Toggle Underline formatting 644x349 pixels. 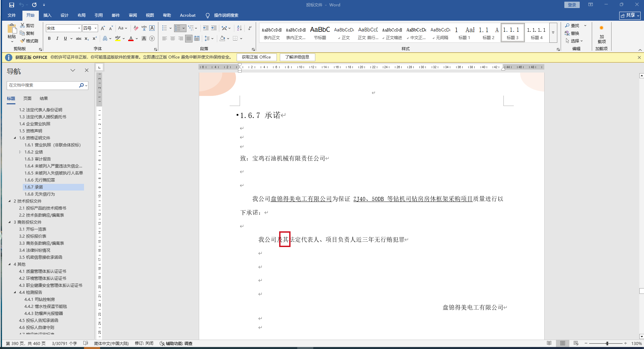point(65,38)
